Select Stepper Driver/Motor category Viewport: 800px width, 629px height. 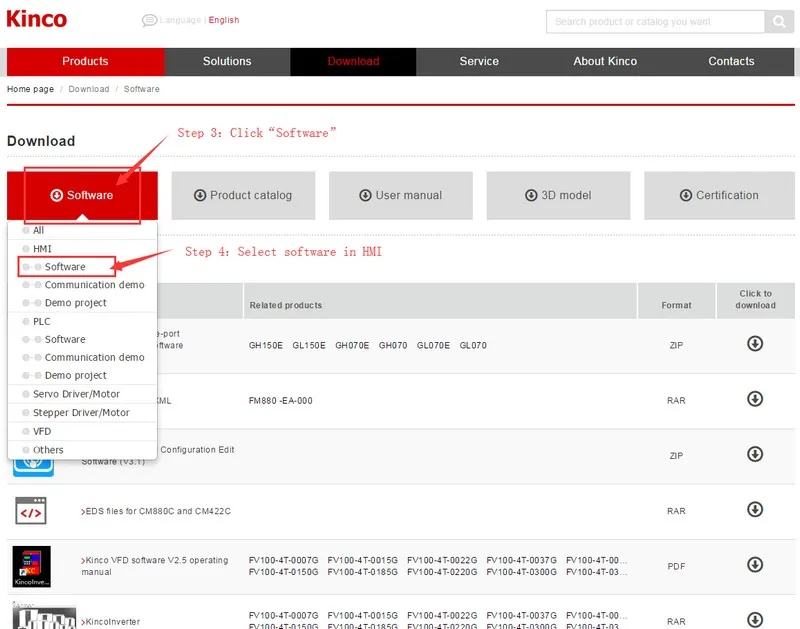(81, 412)
